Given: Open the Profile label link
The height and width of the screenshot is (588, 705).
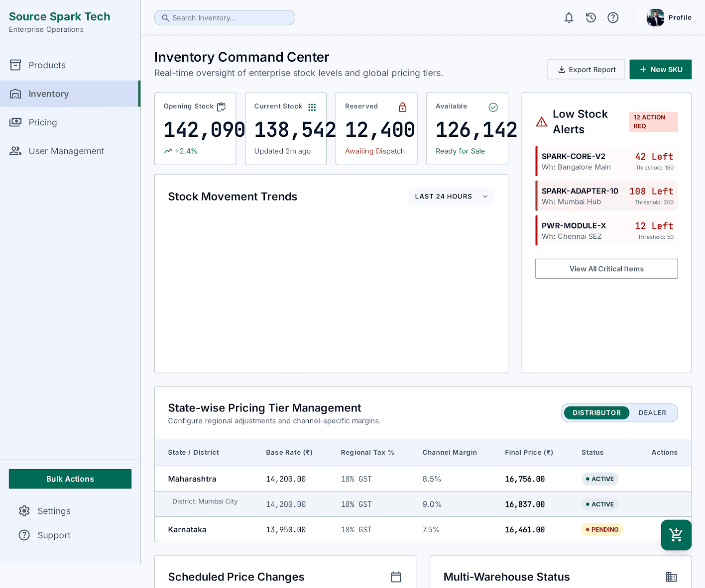Looking at the screenshot, I should [680, 17].
